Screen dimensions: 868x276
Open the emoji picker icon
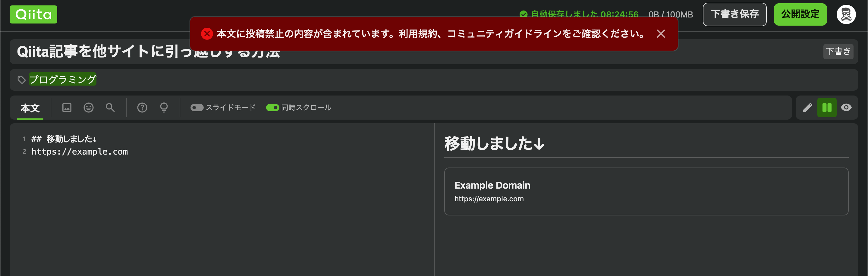tap(89, 108)
